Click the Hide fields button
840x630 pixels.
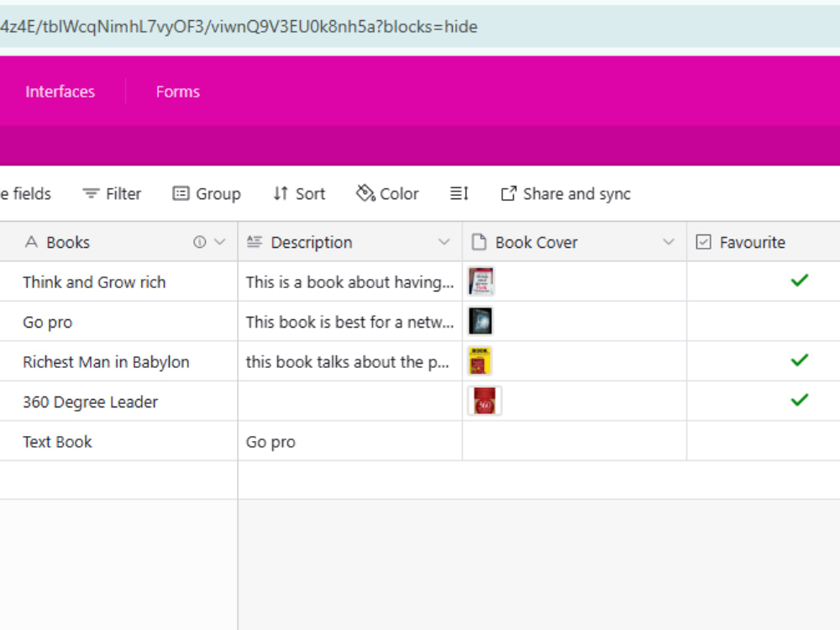pyautogui.click(x=26, y=193)
